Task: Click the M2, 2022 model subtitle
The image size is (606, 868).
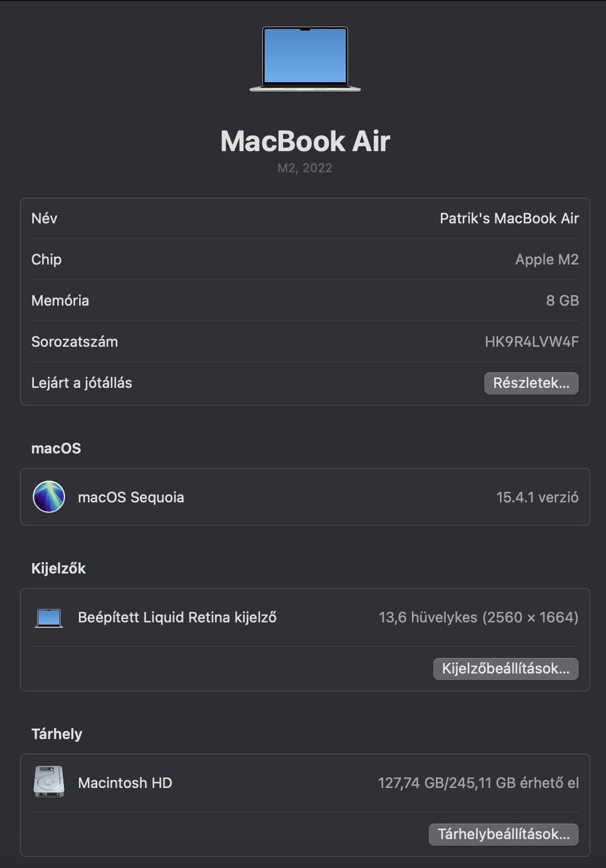Action: coord(305,168)
